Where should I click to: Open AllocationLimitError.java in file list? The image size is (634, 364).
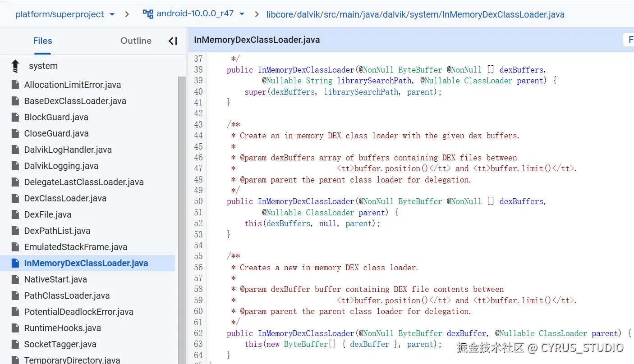pyautogui.click(x=73, y=85)
